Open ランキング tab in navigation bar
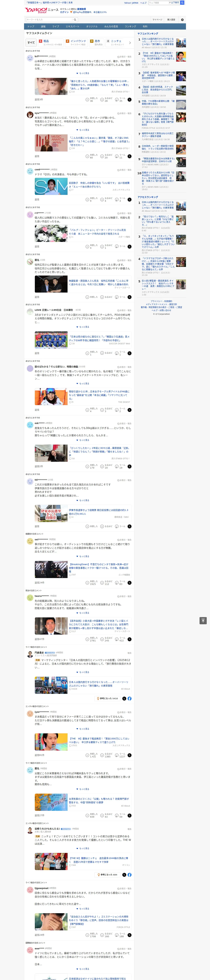This screenshot has width=210, height=980. 130,26
